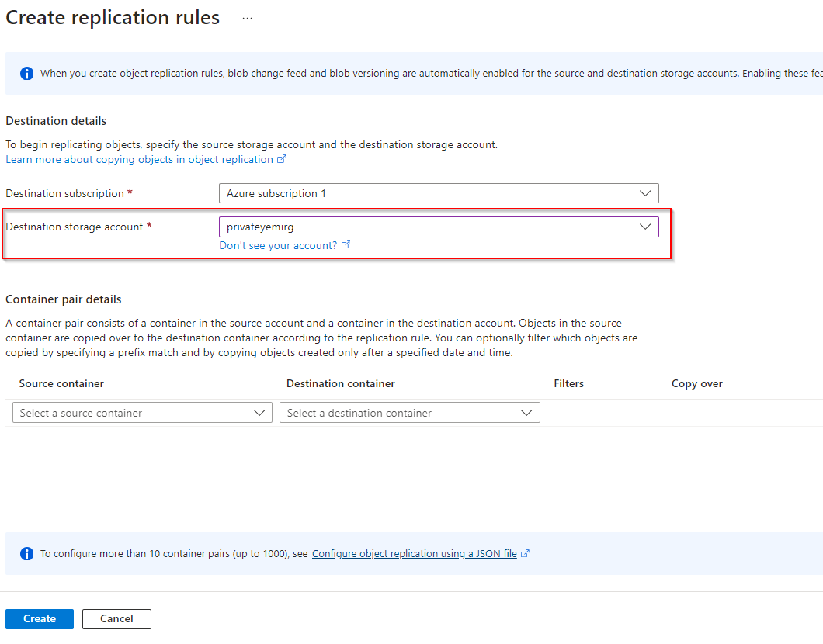
Task: Open Configure object replication using JSON file link
Action: coord(414,554)
